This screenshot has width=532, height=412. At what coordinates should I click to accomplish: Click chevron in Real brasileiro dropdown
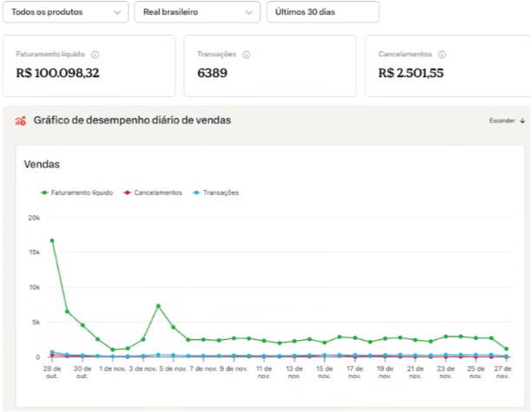click(x=249, y=12)
